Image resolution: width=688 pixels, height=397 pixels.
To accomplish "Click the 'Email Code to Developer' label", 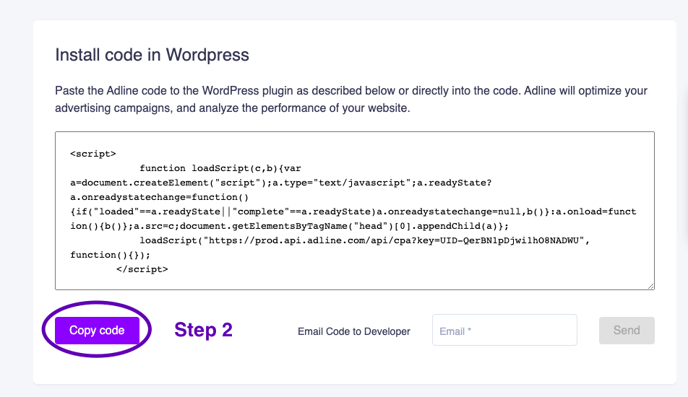I will click(354, 331).
